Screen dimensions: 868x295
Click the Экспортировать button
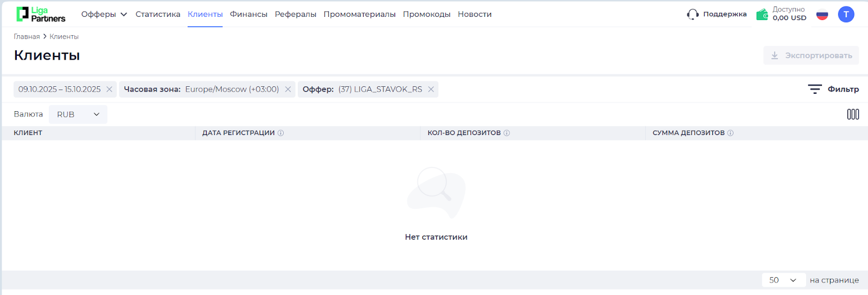pos(811,55)
